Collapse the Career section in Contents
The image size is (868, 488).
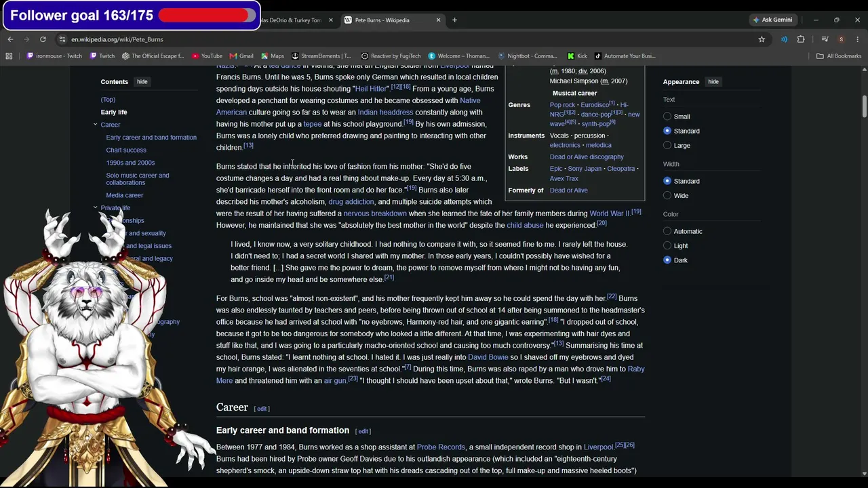tap(96, 125)
